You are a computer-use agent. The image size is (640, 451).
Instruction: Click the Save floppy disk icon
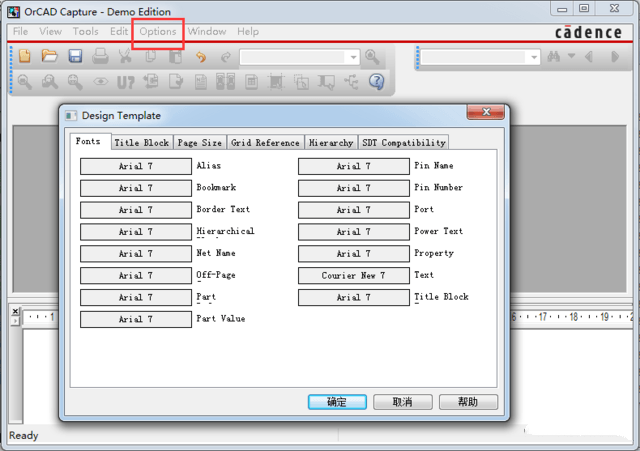[x=75, y=56]
